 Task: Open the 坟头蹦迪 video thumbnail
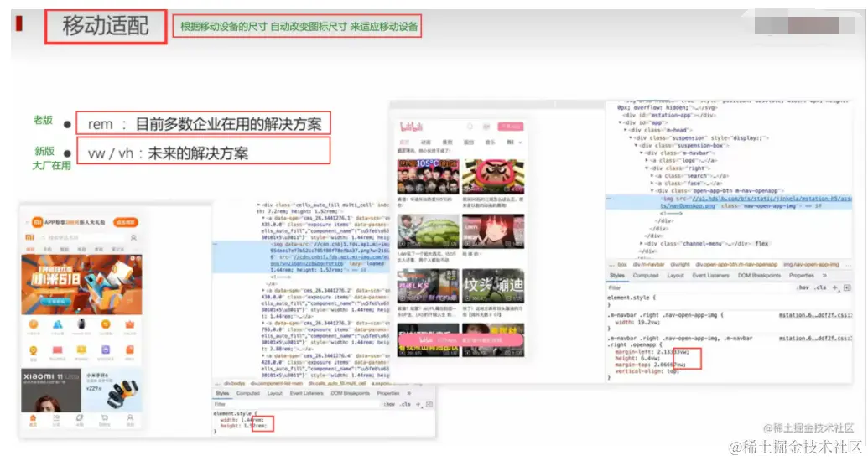(x=492, y=286)
